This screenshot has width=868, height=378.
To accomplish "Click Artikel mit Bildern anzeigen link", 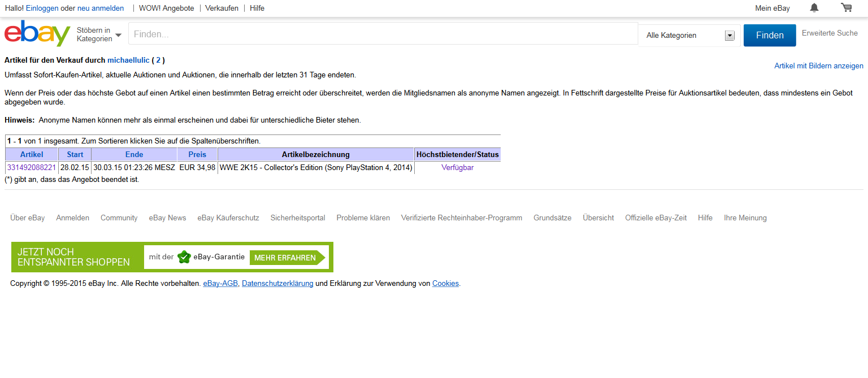I will (x=818, y=66).
